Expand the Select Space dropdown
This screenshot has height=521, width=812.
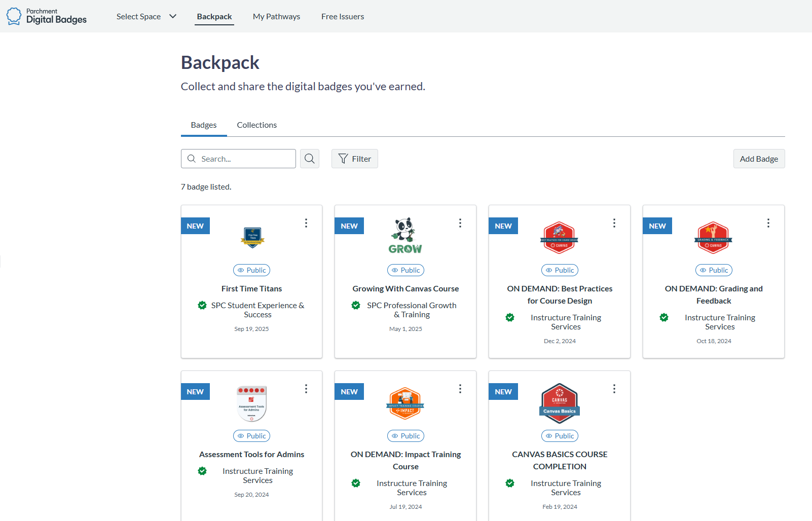pyautogui.click(x=146, y=16)
